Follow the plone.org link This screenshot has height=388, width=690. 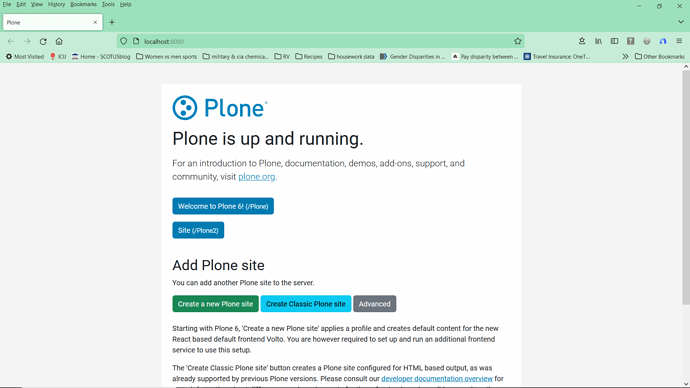click(257, 177)
